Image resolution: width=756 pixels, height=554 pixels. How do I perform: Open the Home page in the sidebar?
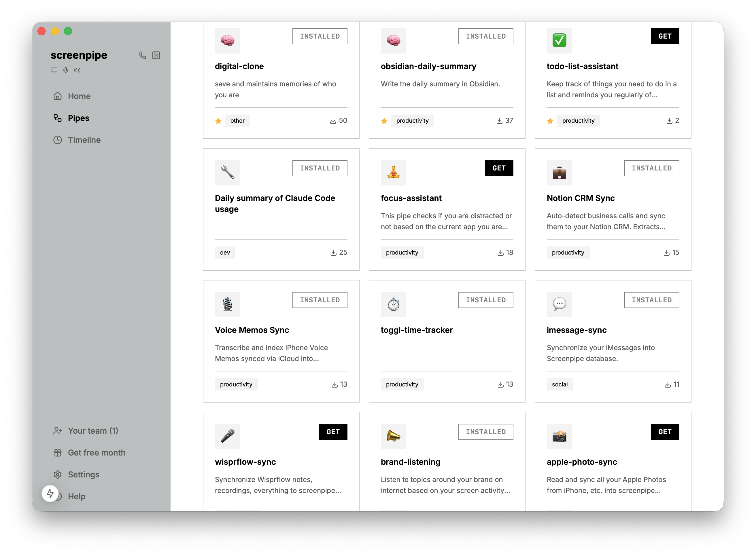click(79, 96)
